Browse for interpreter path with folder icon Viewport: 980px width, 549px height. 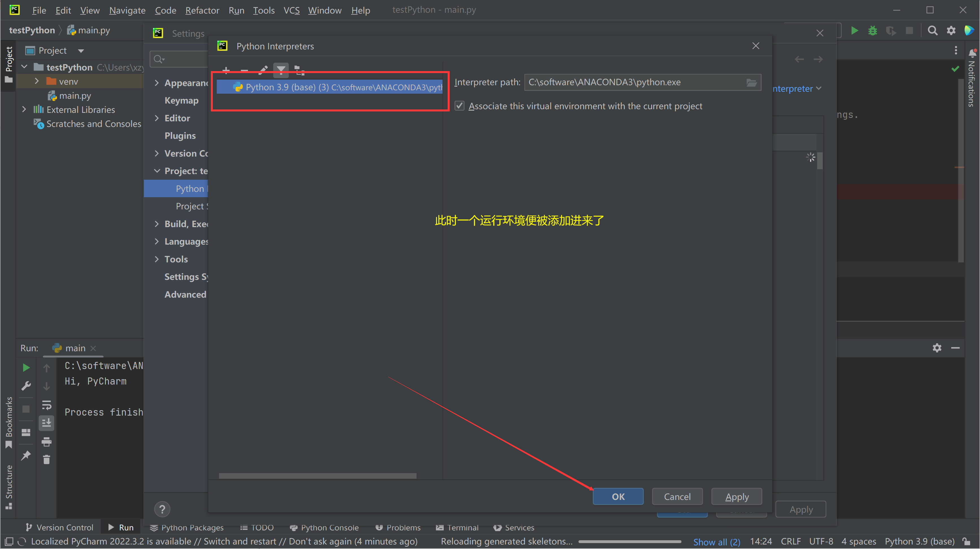[x=751, y=82]
